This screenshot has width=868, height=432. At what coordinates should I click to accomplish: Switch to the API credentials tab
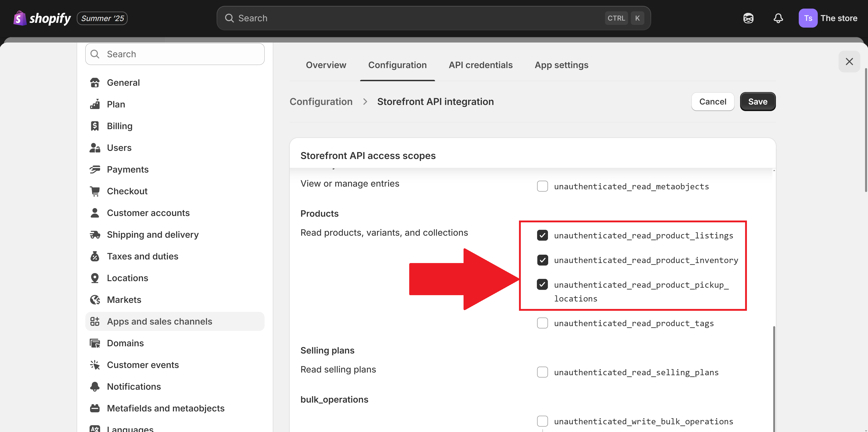tap(481, 65)
